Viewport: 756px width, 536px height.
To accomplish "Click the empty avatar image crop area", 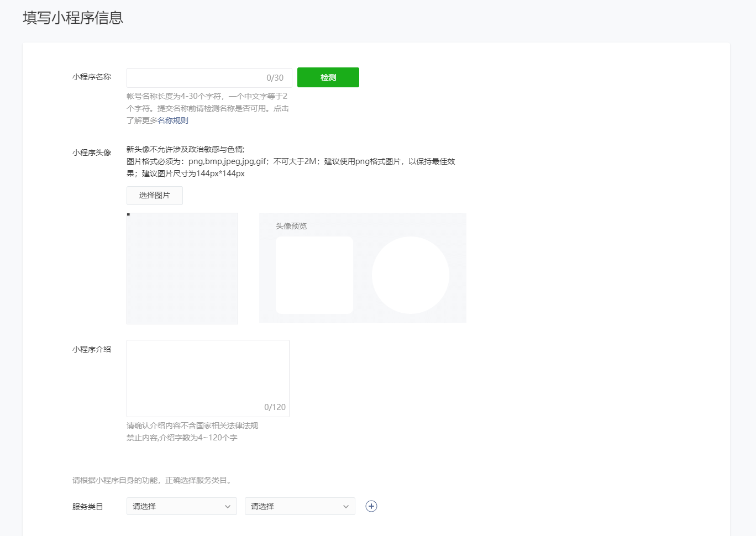I will click(182, 269).
